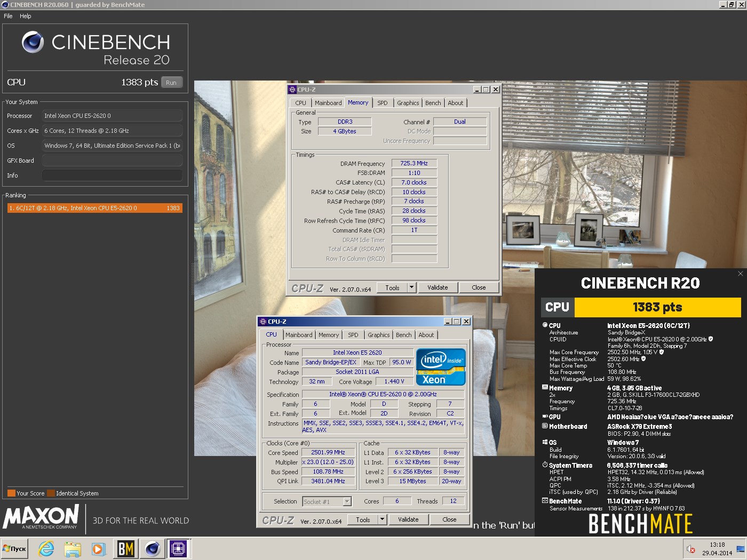747x560 pixels.
Task: Click the GFX Board field
Action: (x=112, y=161)
